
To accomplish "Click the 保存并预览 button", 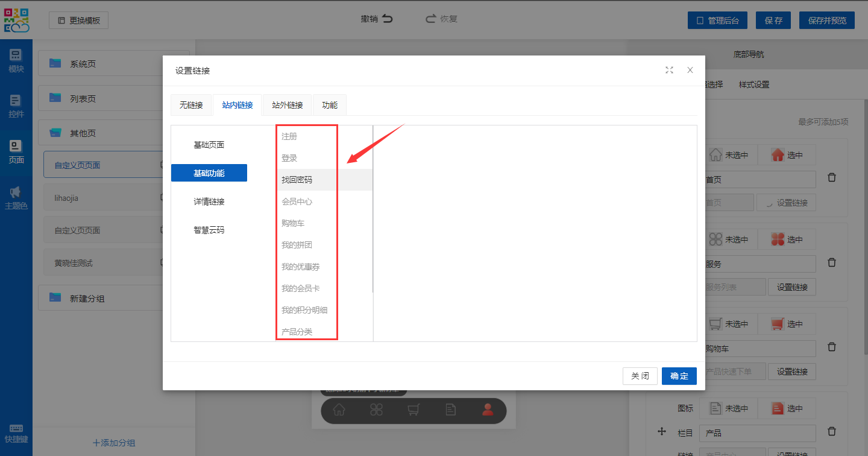I will coord(826,21).
